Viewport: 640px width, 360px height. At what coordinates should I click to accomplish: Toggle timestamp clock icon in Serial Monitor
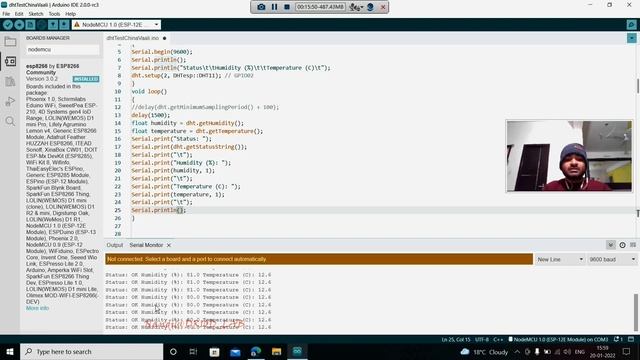click(x=622, y=245)
